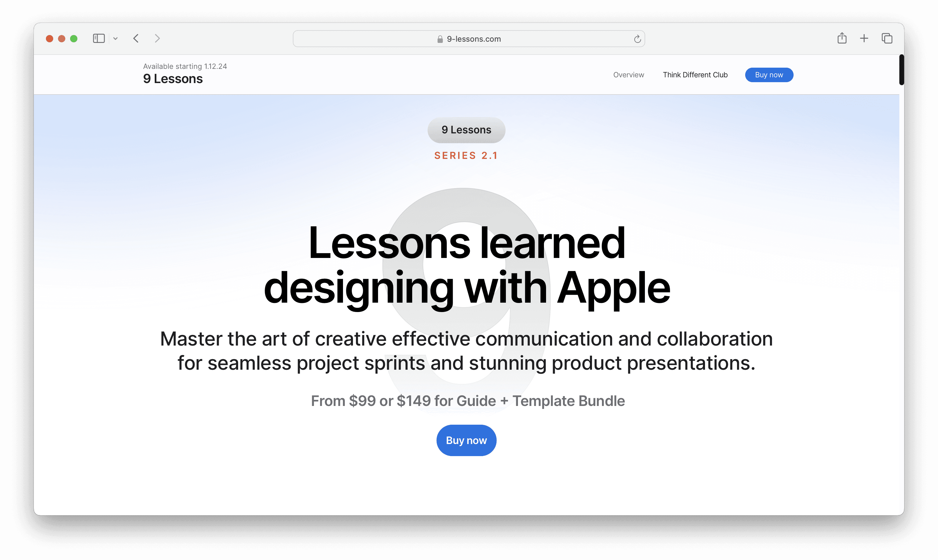
Task: Click the yellow minimize window button
Action: [x=62, y=38]
